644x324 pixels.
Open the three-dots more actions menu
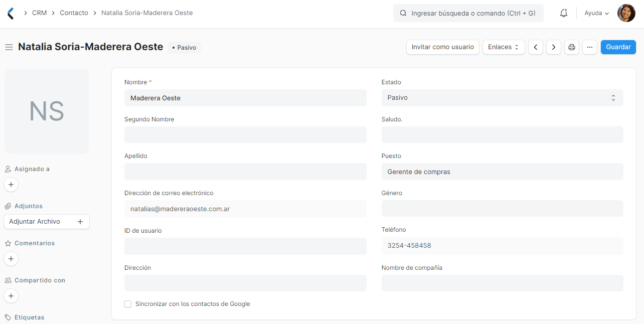click(x=590, y=47)
